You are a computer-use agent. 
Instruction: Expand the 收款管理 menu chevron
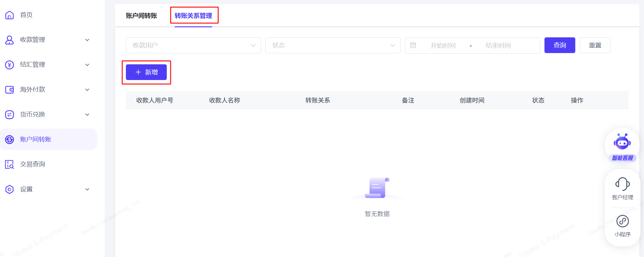coord(87,40)
